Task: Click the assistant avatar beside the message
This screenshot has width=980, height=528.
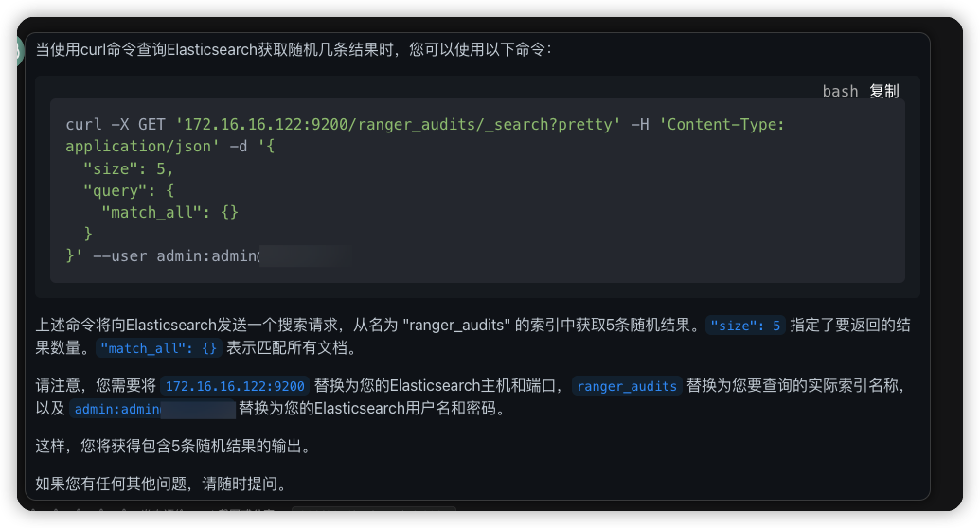Action: (x=20, y=50)
